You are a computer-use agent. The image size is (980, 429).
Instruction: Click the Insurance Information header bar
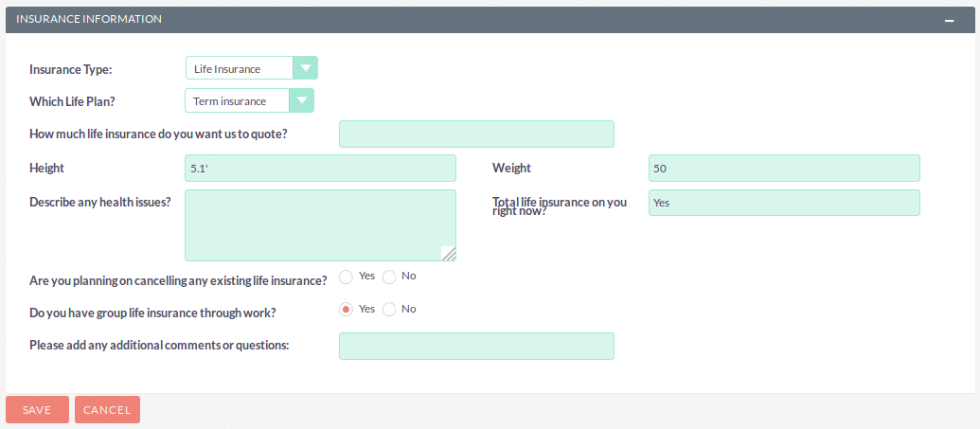(x=490, y=20)
